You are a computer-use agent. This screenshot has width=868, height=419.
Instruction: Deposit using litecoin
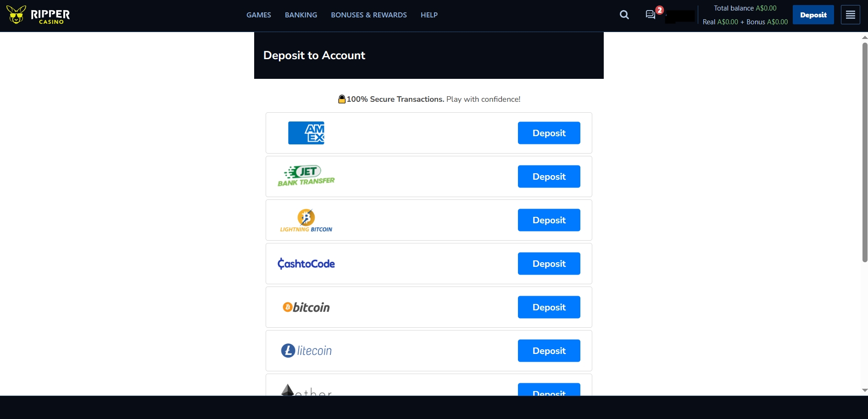(549, 351)
